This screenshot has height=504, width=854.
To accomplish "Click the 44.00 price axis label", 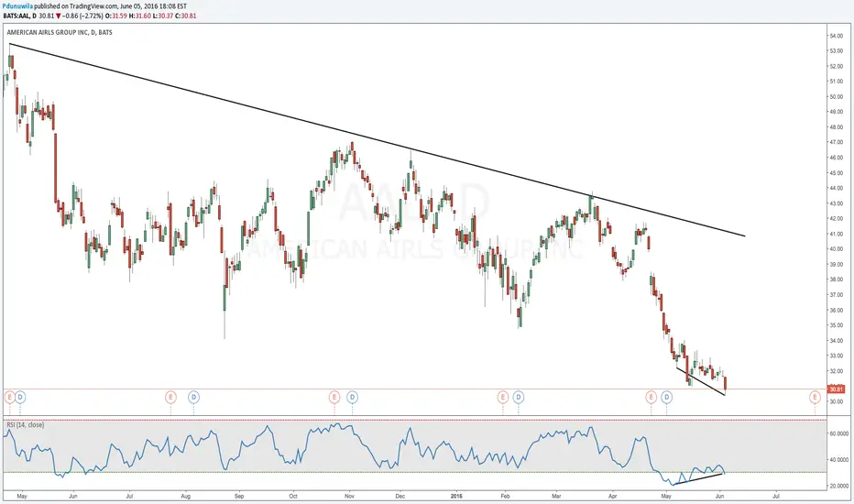I will [x=836, y=188].
